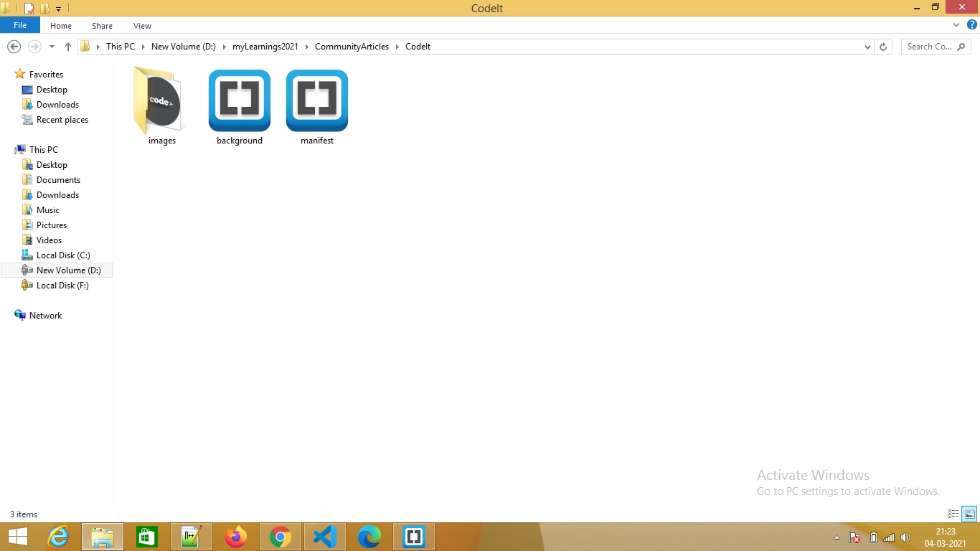This screenshot has height=551, width=980.
Task: Click CodeIt in the address bar breadcrumb
Action: click(x=418, y=47)
